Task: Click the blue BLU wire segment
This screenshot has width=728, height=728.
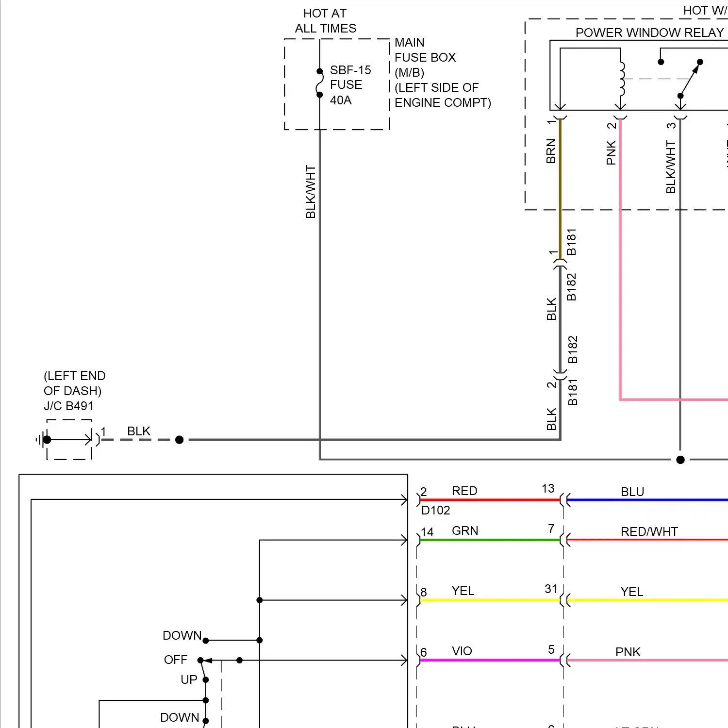Action: coord(645,499)
